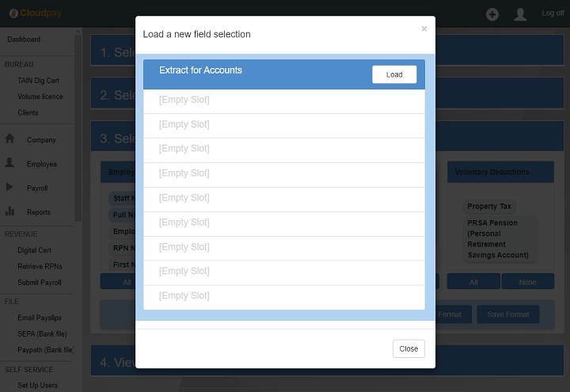
Task: Select the last Empty Slot row
Action: pos(283,296)
